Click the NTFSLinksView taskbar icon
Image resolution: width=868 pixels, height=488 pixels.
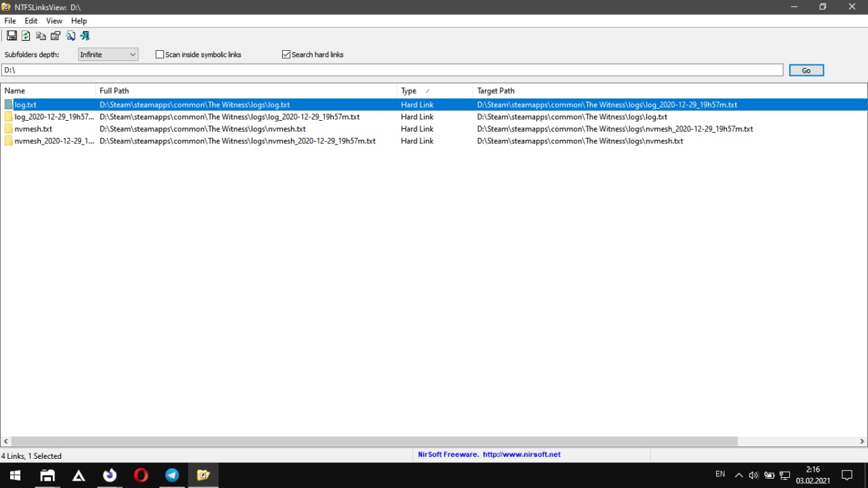tap(203, 475)
